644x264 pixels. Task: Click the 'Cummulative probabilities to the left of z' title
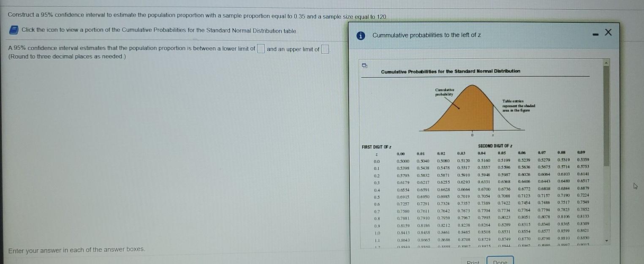[427, 35]
